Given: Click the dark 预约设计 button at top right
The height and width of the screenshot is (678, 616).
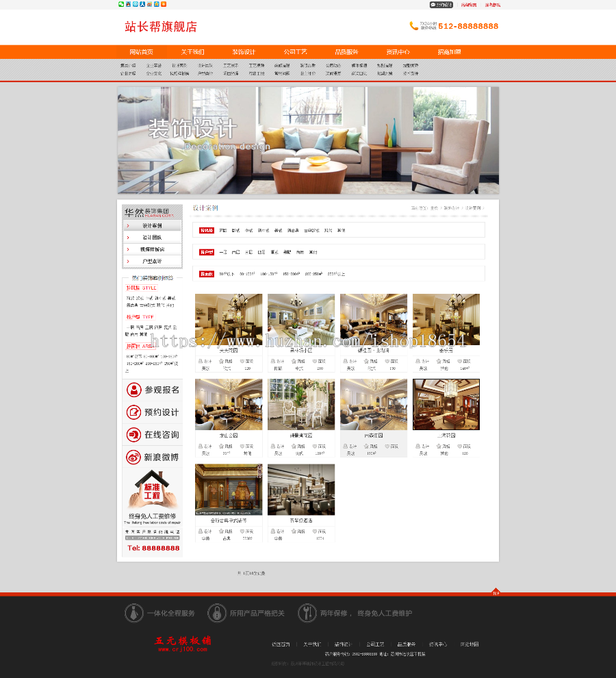Looking at the screenshot, I should tap(441, 5).
